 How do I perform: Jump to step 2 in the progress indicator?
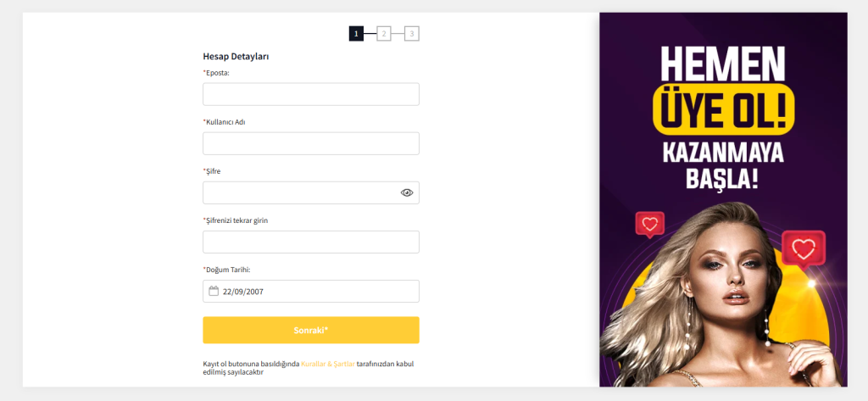tap(384, 34)
